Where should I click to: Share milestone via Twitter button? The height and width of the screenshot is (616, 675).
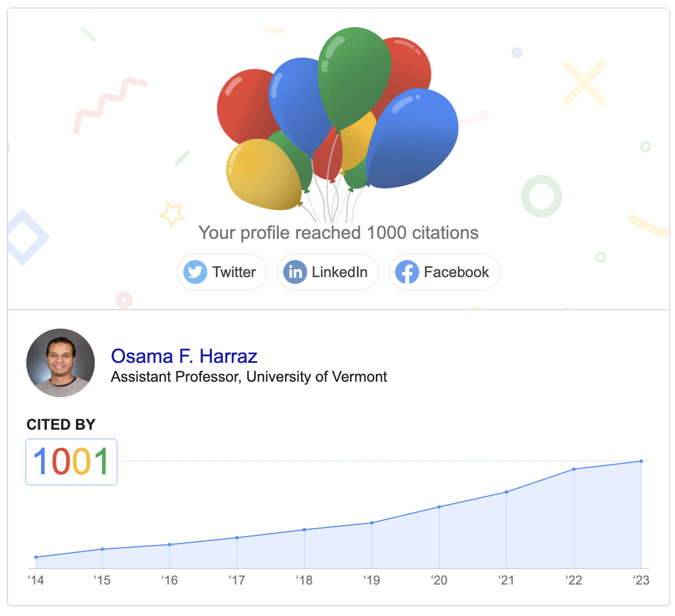click(222, 272)
